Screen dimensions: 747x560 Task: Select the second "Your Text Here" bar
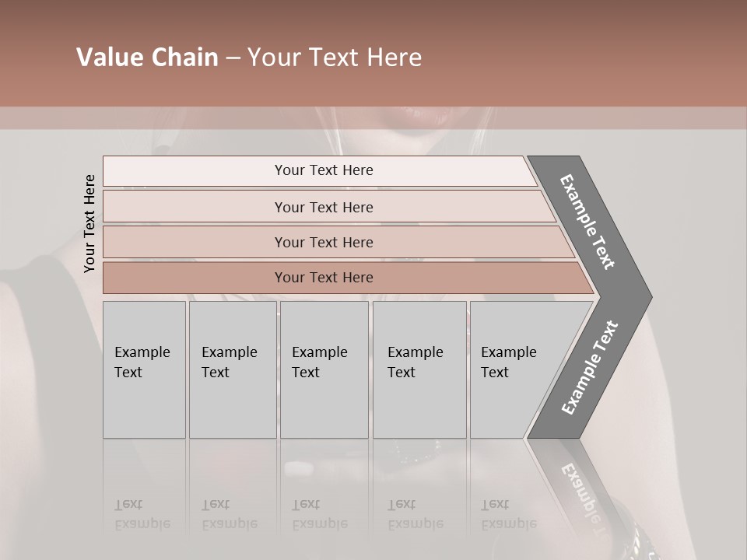pos(324,207)
